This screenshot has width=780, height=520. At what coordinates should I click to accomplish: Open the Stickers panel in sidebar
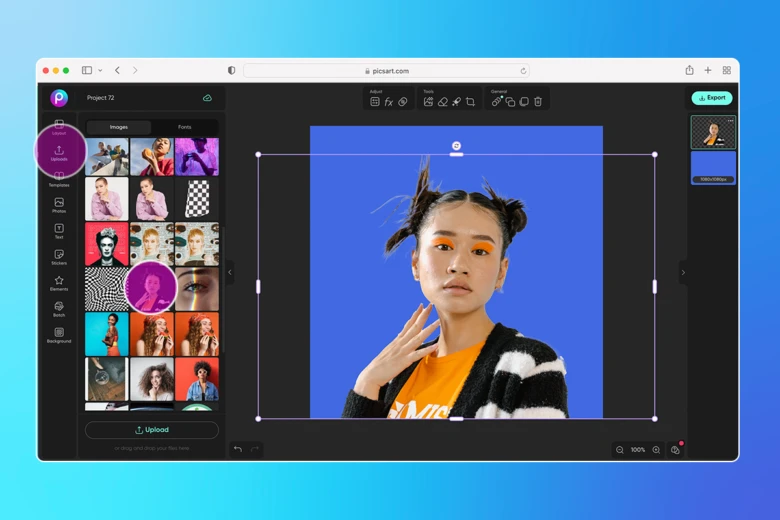(59, 257)
